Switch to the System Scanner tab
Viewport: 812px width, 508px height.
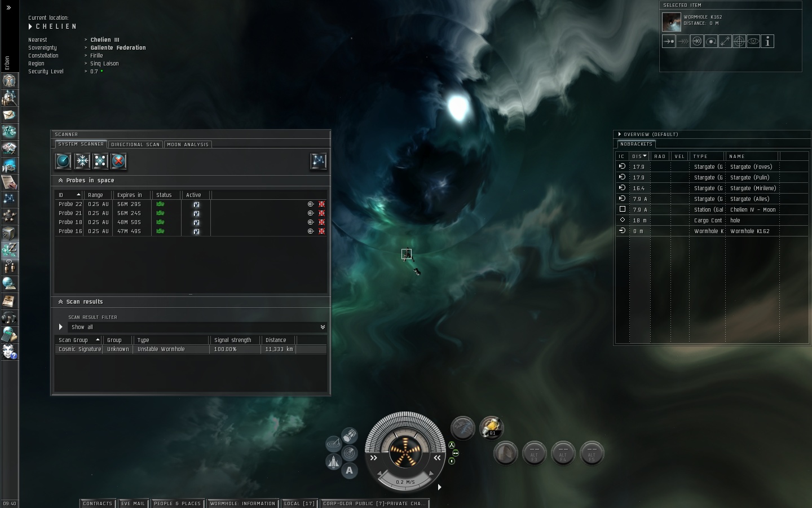click(x=81, y=144)
